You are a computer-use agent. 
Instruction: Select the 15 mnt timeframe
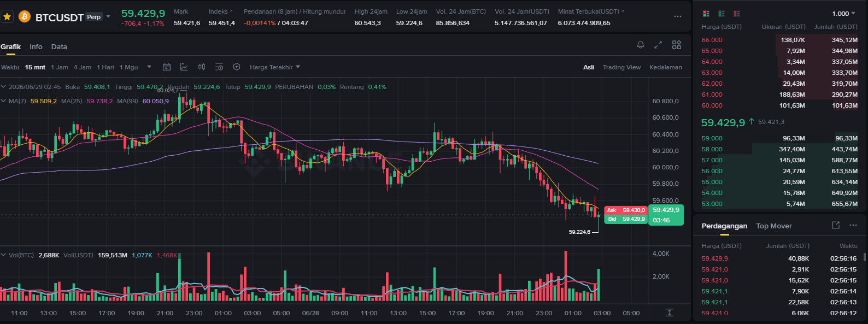pos(35,67)
